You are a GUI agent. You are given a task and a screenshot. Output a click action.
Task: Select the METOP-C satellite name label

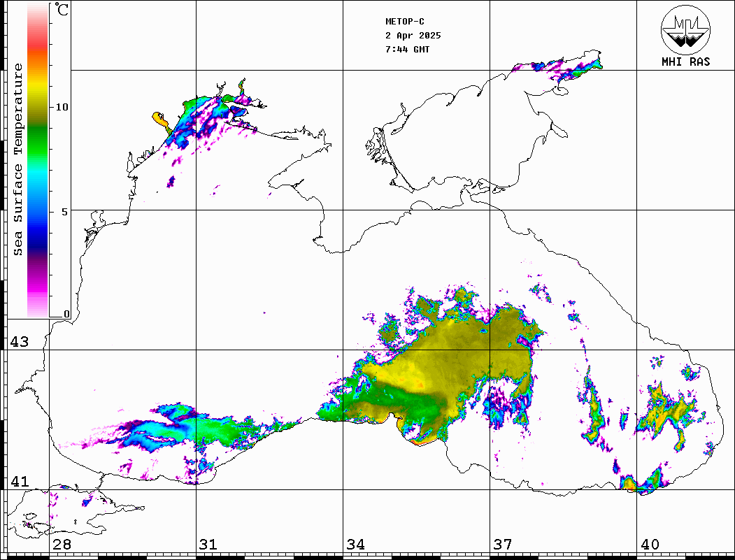click(x=405, y=22)
